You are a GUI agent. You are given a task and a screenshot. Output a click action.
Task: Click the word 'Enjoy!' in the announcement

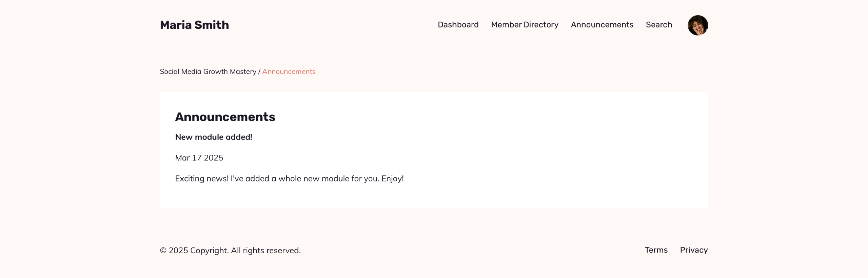click(x=392, y=178)
